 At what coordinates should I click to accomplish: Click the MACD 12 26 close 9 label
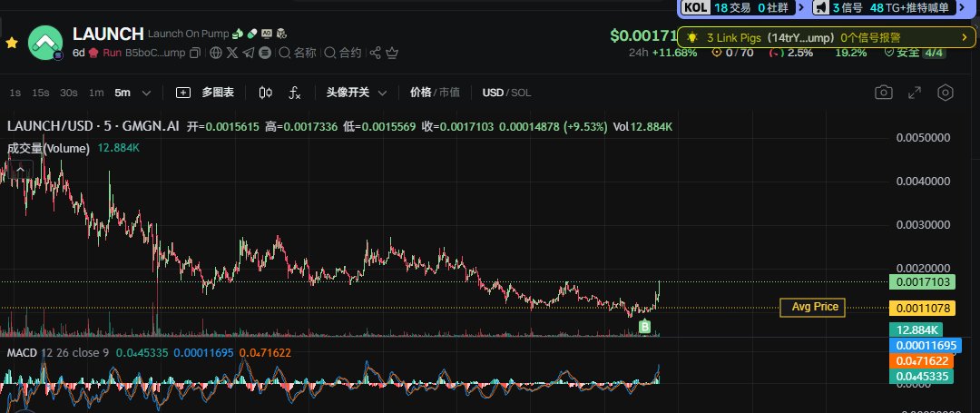coord(57,353)
